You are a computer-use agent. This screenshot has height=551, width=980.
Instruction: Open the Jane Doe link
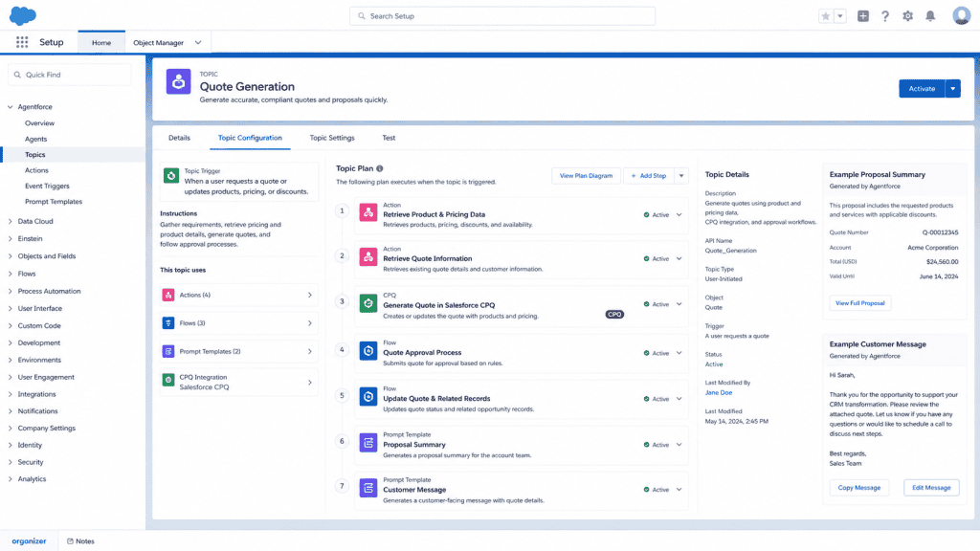[718, 393]
